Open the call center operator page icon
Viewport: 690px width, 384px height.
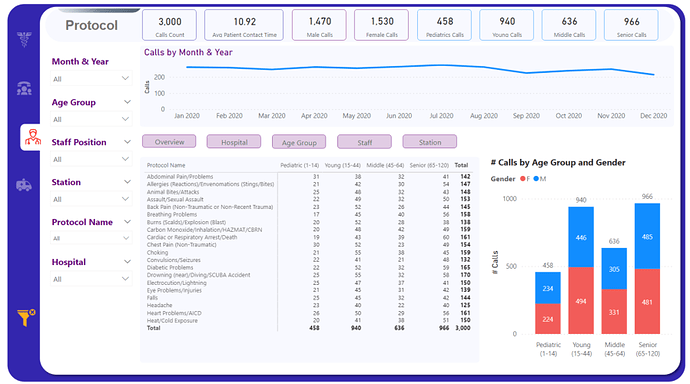(x=24, y=88)
